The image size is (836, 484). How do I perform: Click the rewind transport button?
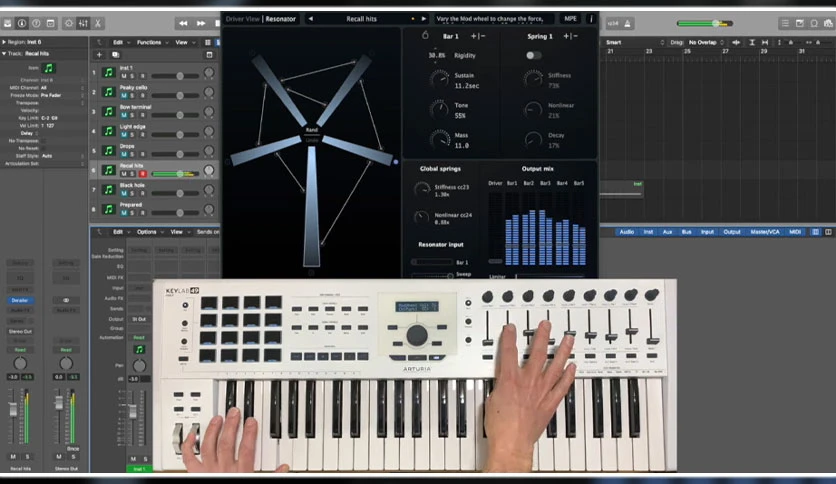point(183,23)
